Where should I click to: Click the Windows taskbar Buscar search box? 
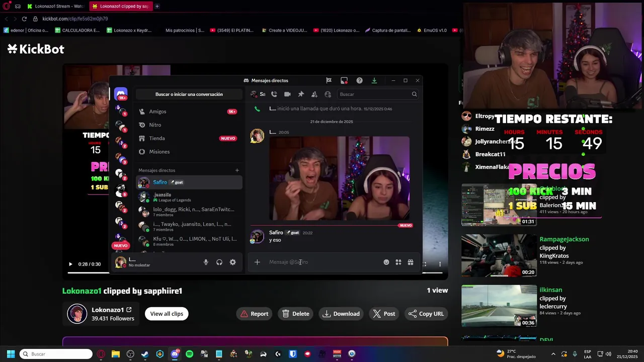(56, 354)
